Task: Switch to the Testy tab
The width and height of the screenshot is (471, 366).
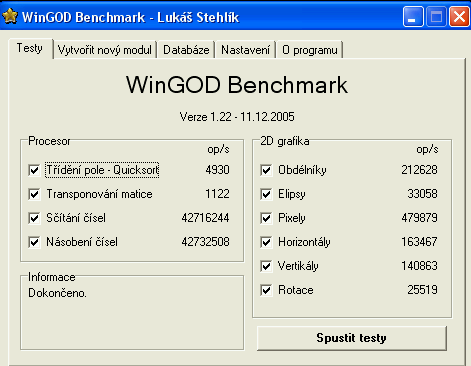Action: click(x=30, y=48)
